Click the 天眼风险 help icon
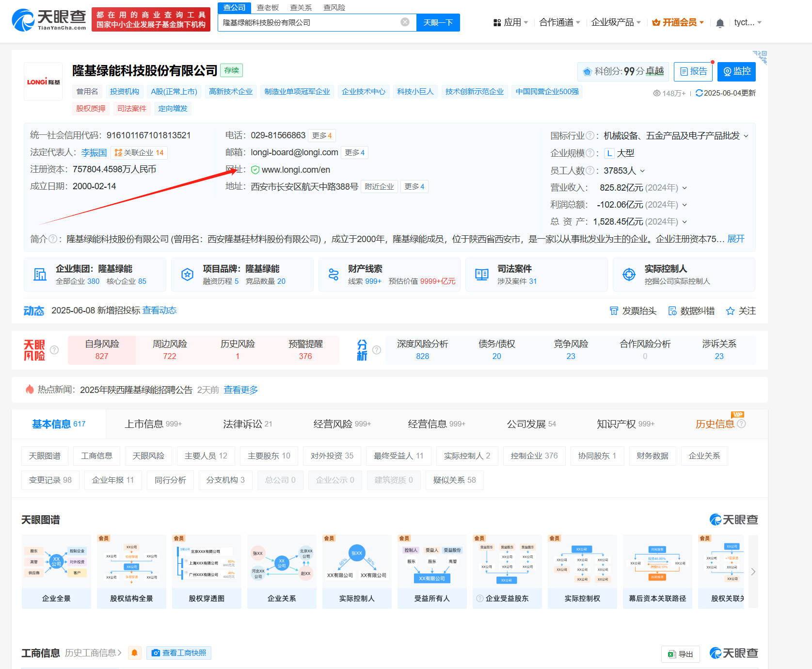Viewport: 812px width, 669px height. pyautogui.click(x=54, y=350)
